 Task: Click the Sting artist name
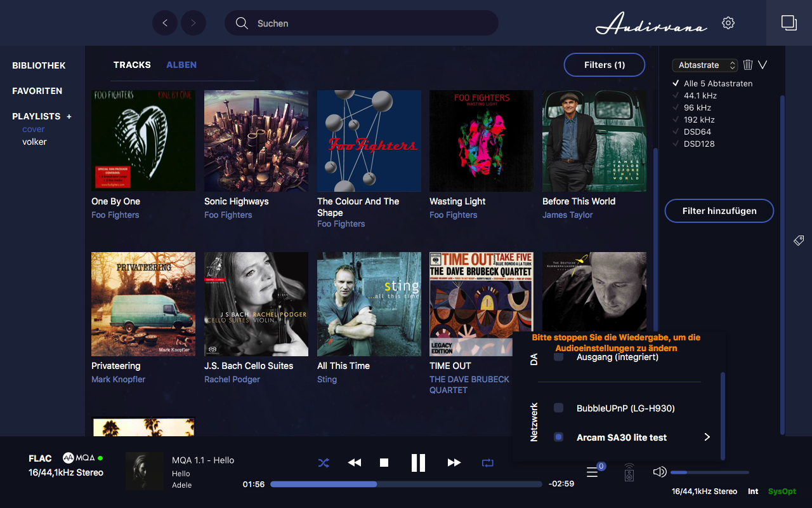(327, 379)
